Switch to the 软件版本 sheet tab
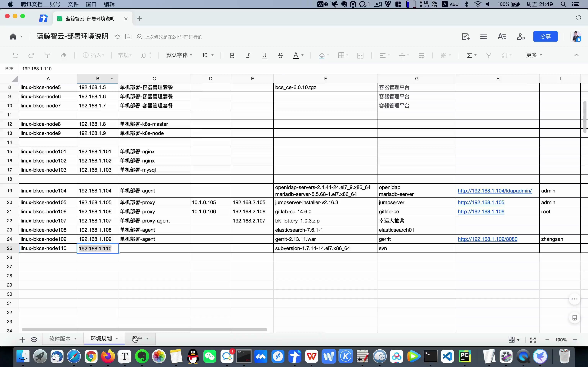Viewport: 588px width, 367px height. [x=60, y=339]
